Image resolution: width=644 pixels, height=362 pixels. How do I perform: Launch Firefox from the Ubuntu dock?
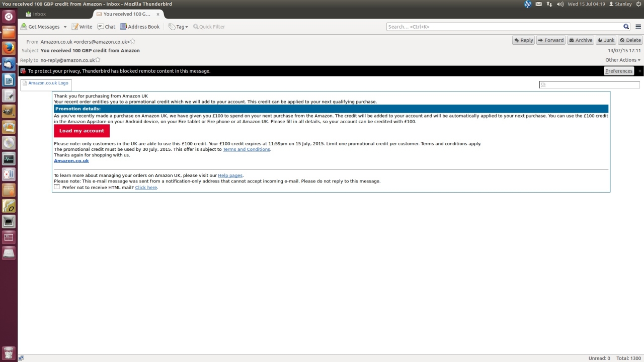pos(9,48)
